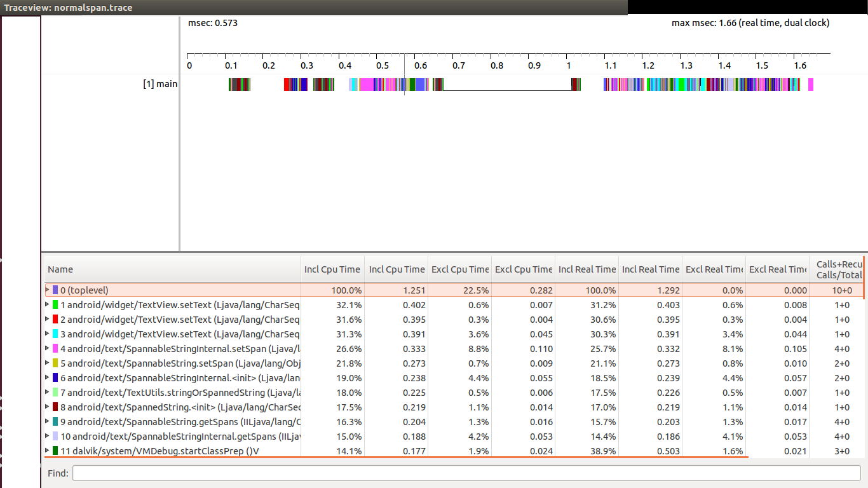Select the '4 android/text/SpannableStringInternal.setSpan' name
The image size is (868, 488).
coord(180,349)
